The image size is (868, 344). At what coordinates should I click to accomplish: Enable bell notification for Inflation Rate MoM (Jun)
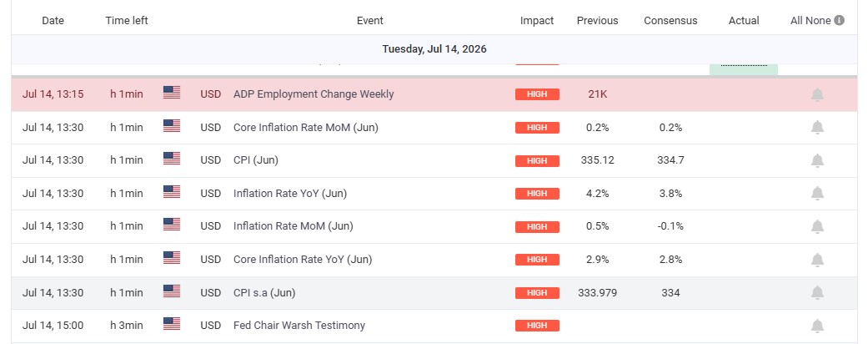click(817, 226)
